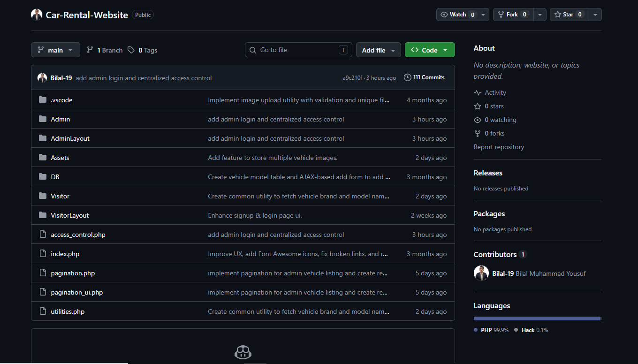
Task: Open the Contributors heading link
Action: coord(500,254)
